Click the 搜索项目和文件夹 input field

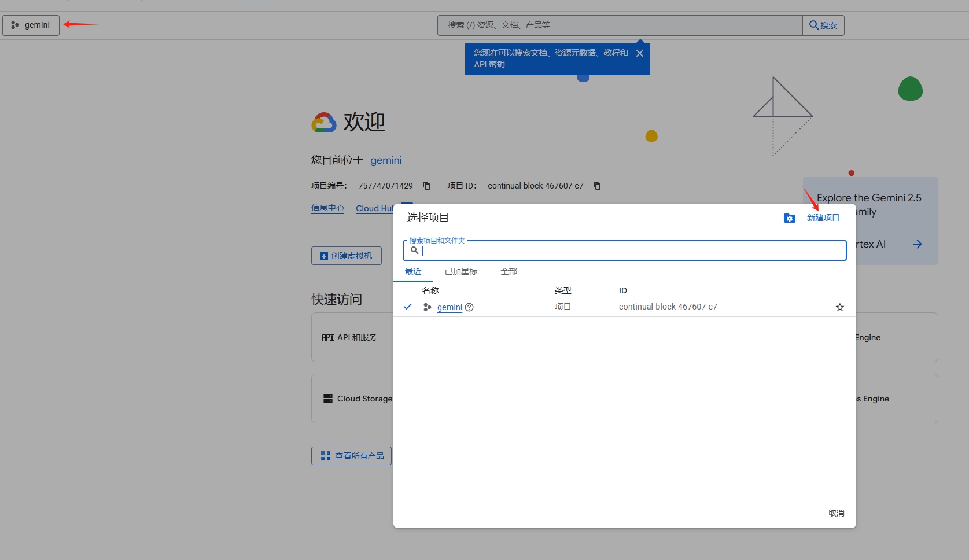pos(624,250)
